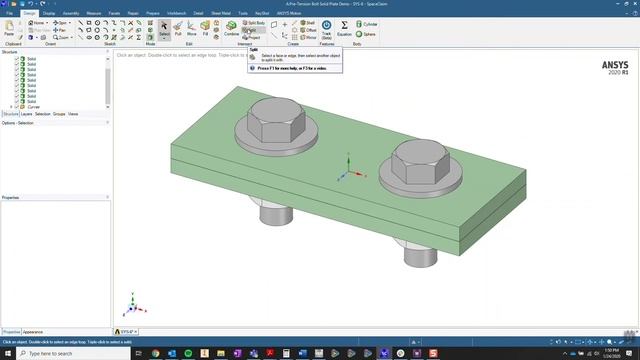Viewport: 640px width, 360px height.
Task: Click the Equation tool
Action: click(x=344, y=29)
